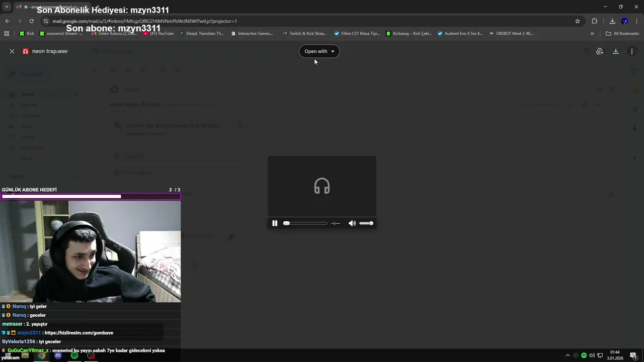
Task: Bookmark this page with the star icon
Action: 578,21
